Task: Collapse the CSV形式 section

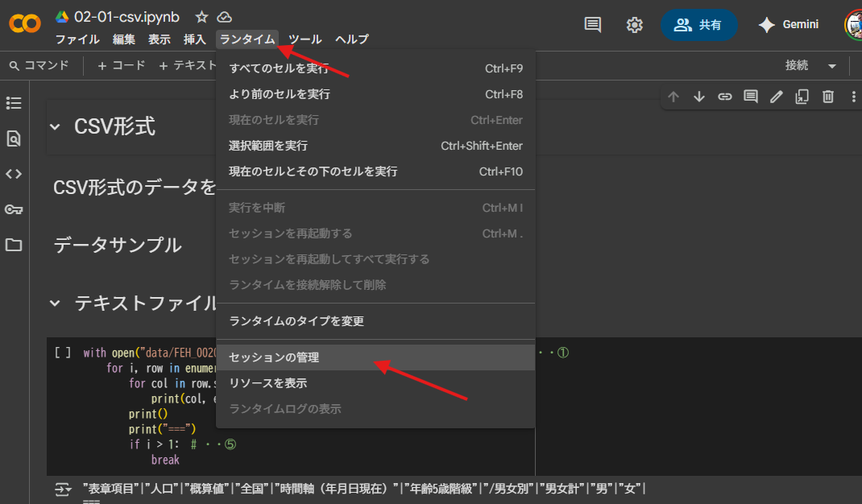Action: [55, 126]
